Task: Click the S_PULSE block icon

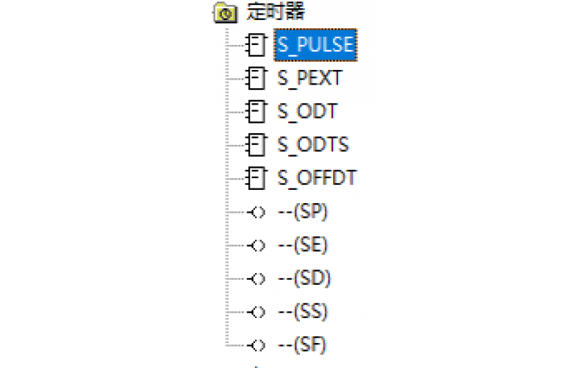Action: tap(256, 46)
